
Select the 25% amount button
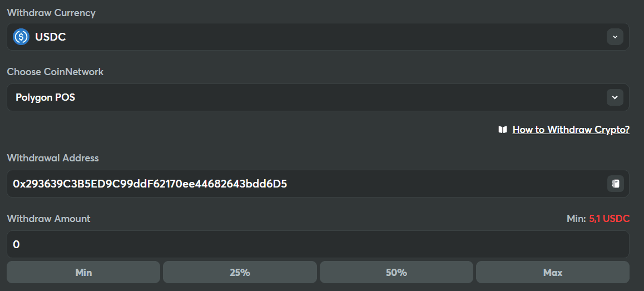pyautogui.click(x=240, y=273)
